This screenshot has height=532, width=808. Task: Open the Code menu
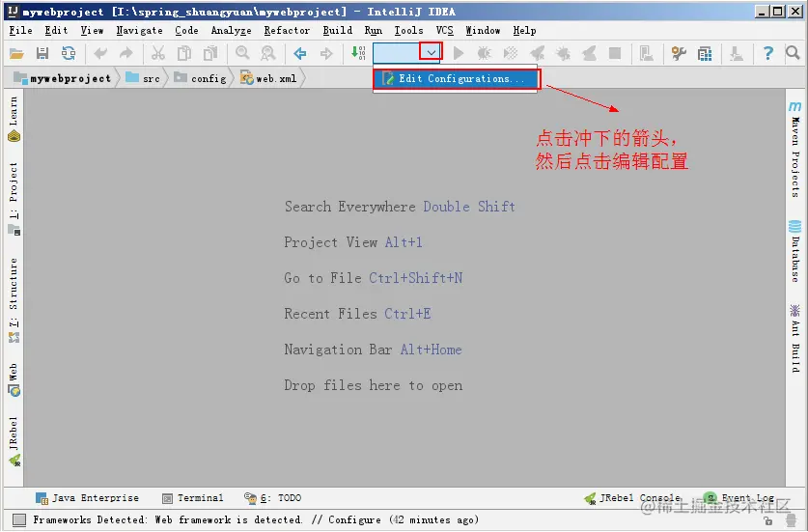tap(186, 31)
